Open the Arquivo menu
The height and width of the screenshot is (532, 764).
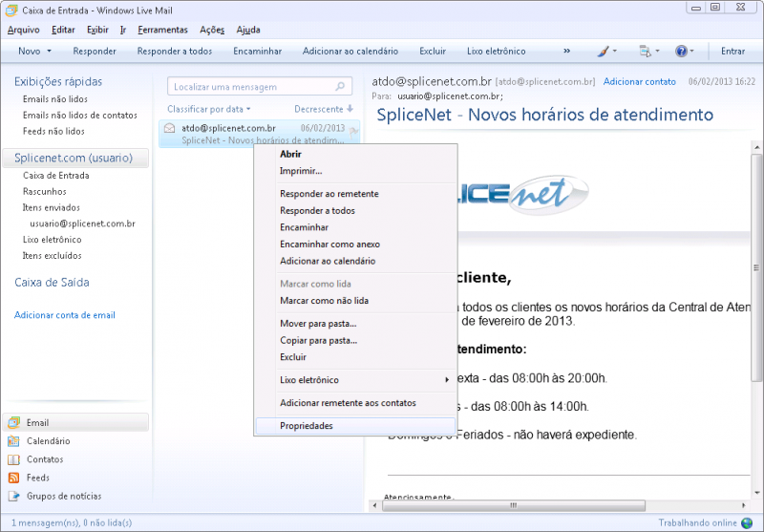[x=23, y=30]
